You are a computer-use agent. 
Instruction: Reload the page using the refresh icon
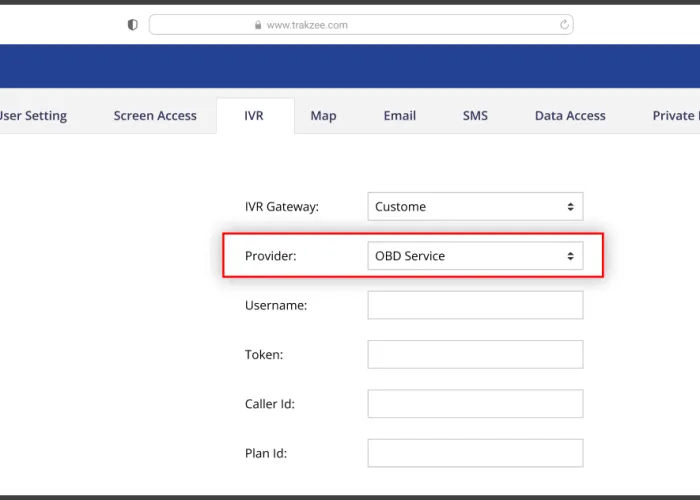coord(564,25)
